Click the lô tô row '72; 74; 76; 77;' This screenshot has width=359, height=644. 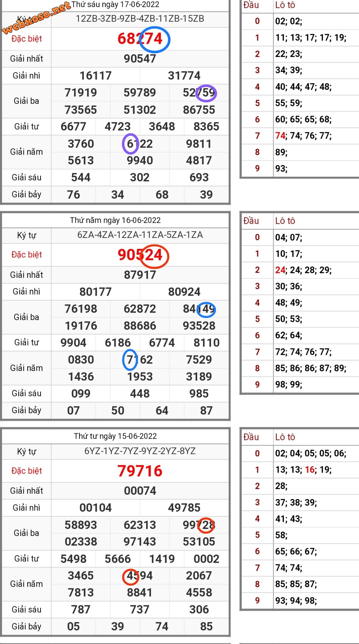click(303, 352)
